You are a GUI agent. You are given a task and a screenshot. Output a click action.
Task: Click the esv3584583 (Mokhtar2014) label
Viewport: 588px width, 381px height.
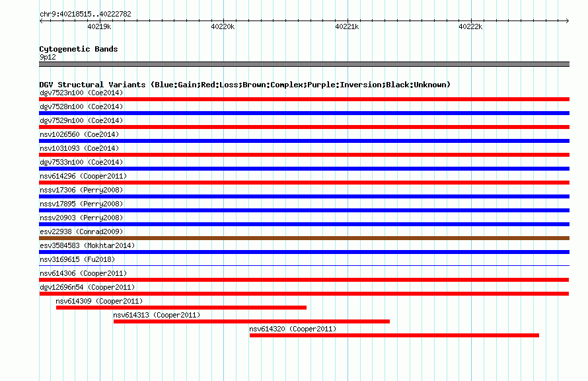point(87,245)
